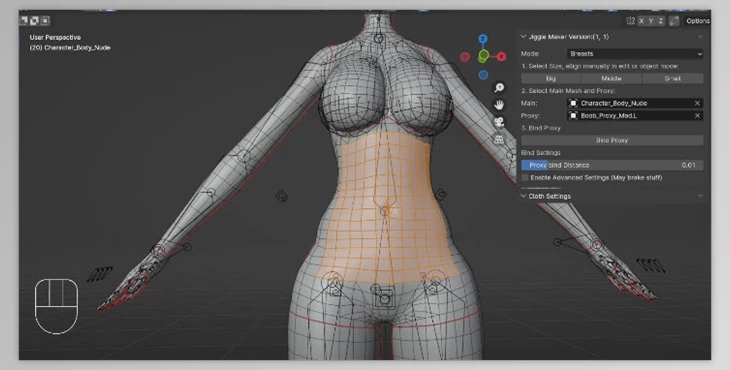Click the set new selection mode icon
This screenshot has width=730, height=370.
(x=24, y=21)
